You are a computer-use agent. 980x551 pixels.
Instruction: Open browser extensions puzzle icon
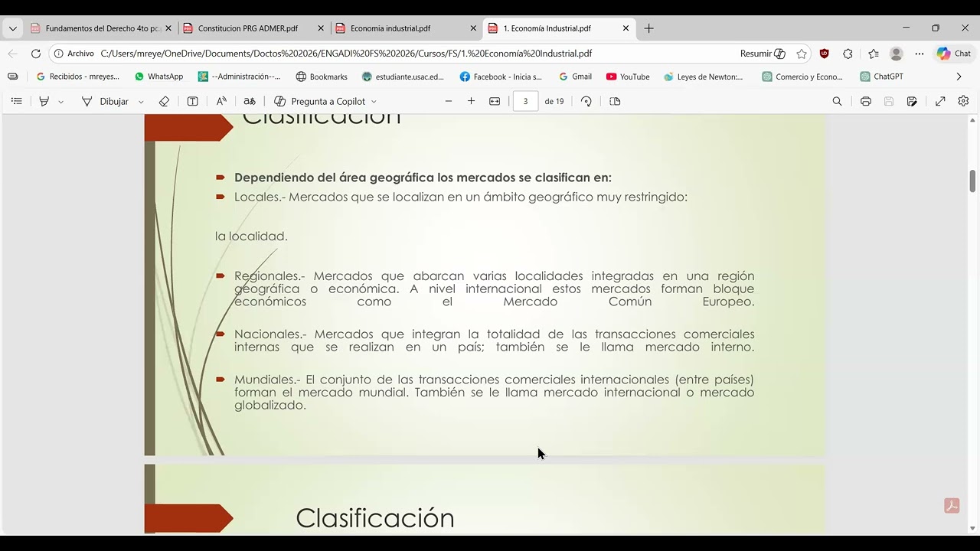coord(848,54)
